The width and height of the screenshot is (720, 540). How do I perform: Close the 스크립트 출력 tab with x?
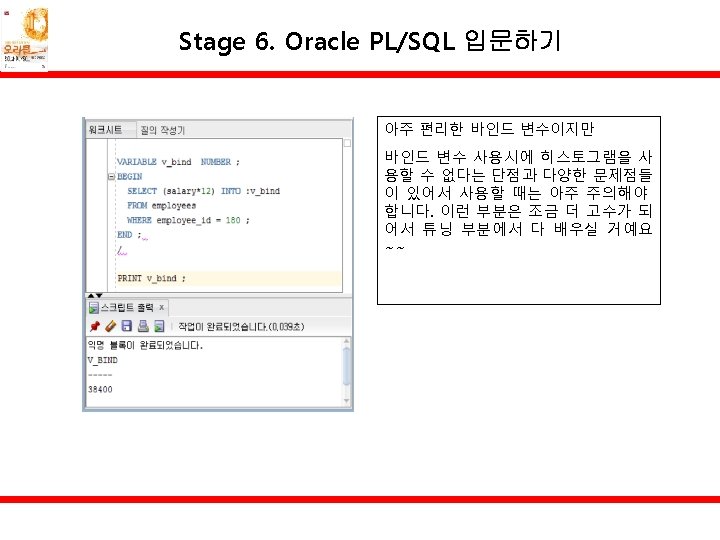[162, 307]
